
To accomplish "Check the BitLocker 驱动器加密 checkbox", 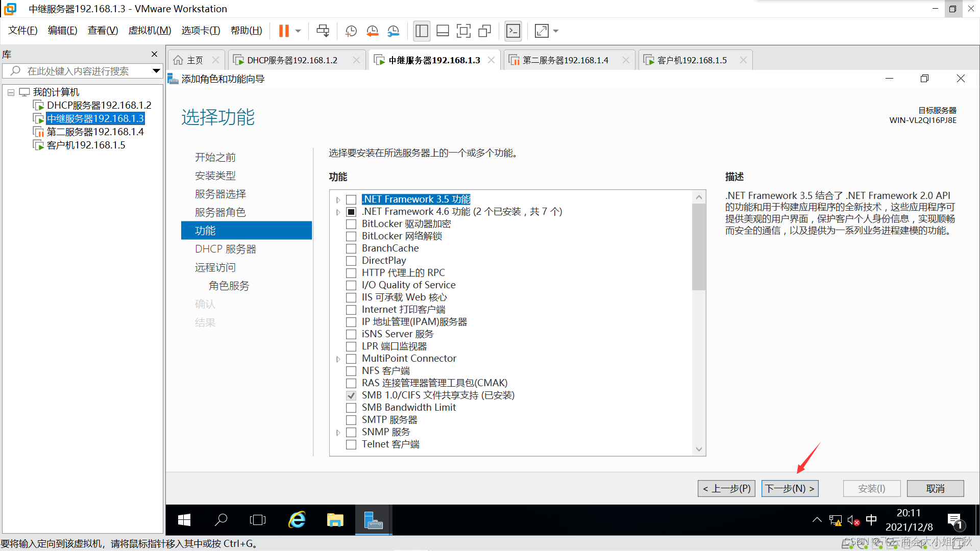I will pos(351,224).
